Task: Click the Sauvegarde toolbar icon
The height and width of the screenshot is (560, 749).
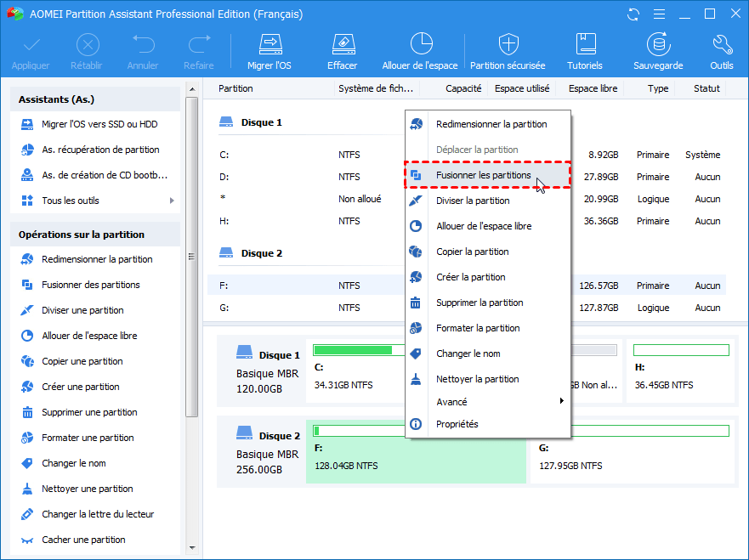Action: click(658, 44)
